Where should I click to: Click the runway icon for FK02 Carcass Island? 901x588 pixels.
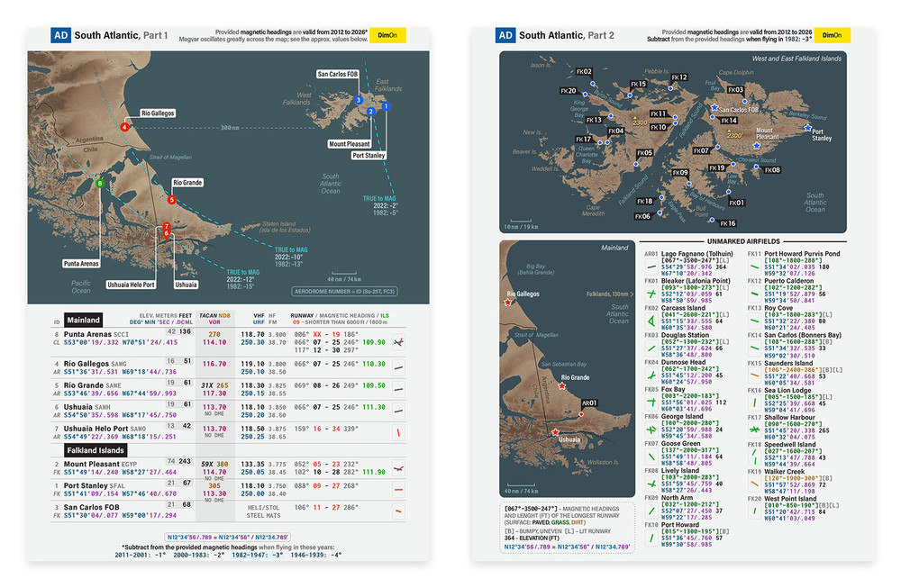tap(651, 321)
